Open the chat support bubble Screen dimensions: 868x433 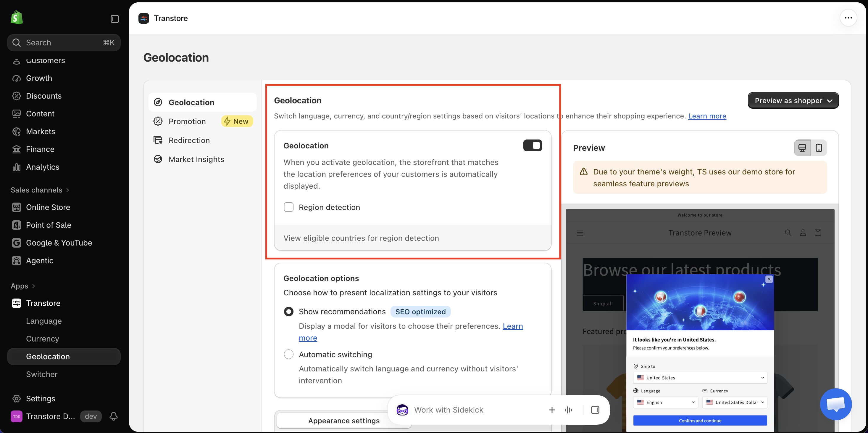coord(836,404)
